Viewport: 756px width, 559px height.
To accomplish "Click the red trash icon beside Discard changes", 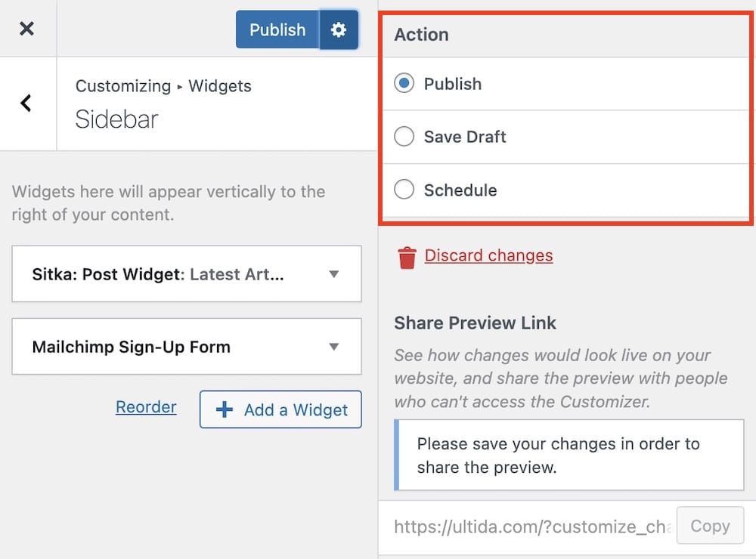I will 407,256.
